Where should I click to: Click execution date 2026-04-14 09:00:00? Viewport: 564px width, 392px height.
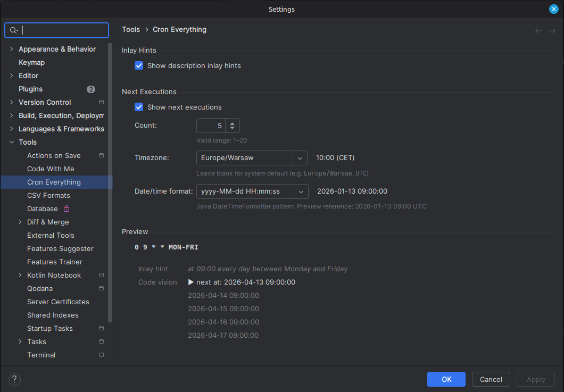point(223,295)
